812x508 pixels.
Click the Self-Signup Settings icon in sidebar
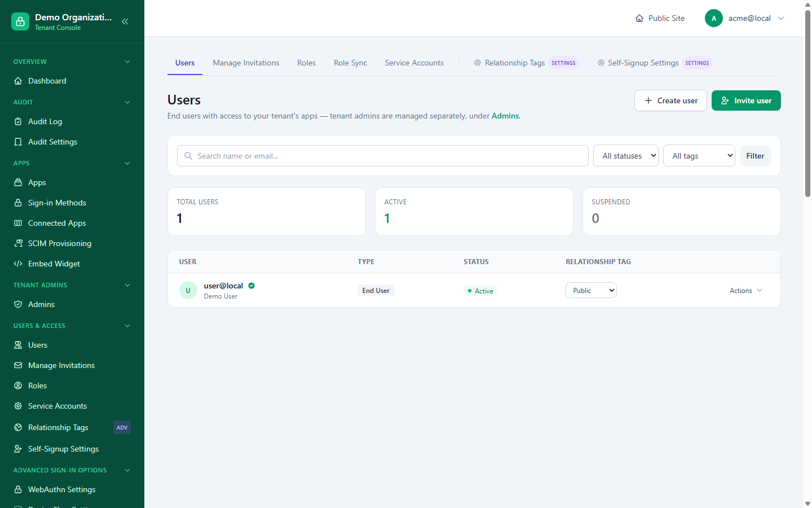tap(18, 449)
